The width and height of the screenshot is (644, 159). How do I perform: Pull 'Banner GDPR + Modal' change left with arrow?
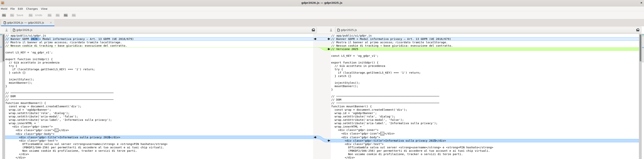click(x=329, y=39)
